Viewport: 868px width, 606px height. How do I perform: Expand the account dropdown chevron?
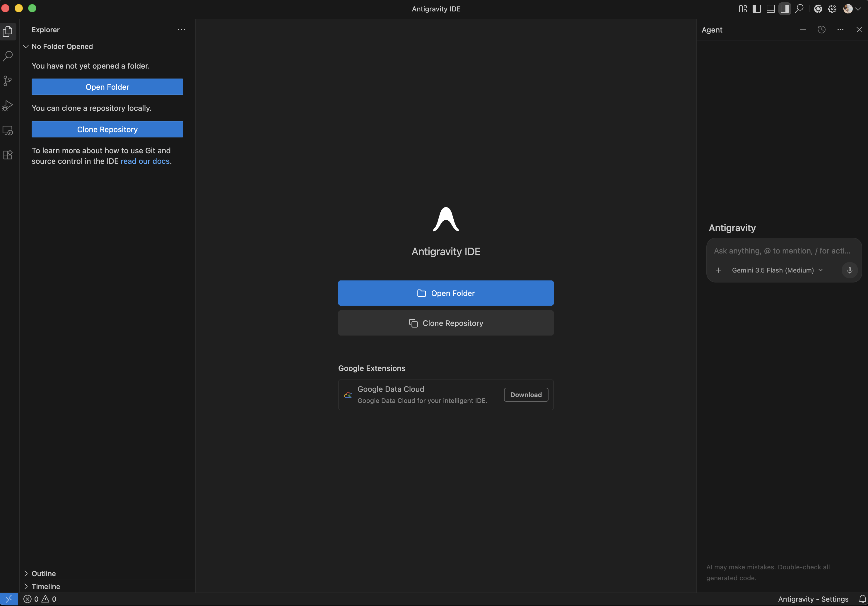pos(858,9)
